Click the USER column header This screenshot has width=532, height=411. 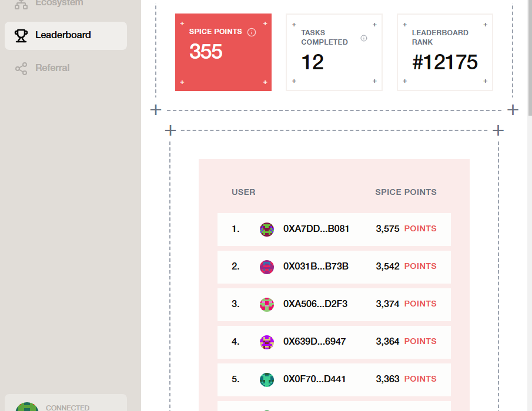(243, 192)
